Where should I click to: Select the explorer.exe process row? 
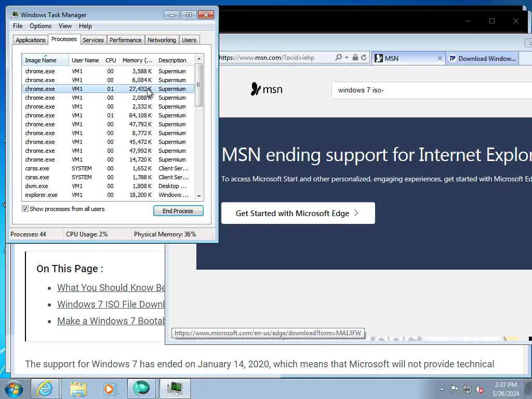(x=108, y=195)
